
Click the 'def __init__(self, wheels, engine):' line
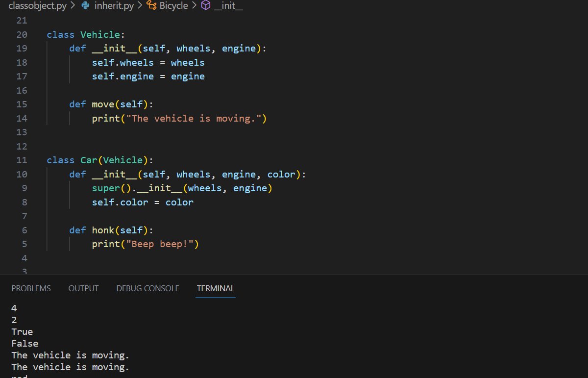168,48
